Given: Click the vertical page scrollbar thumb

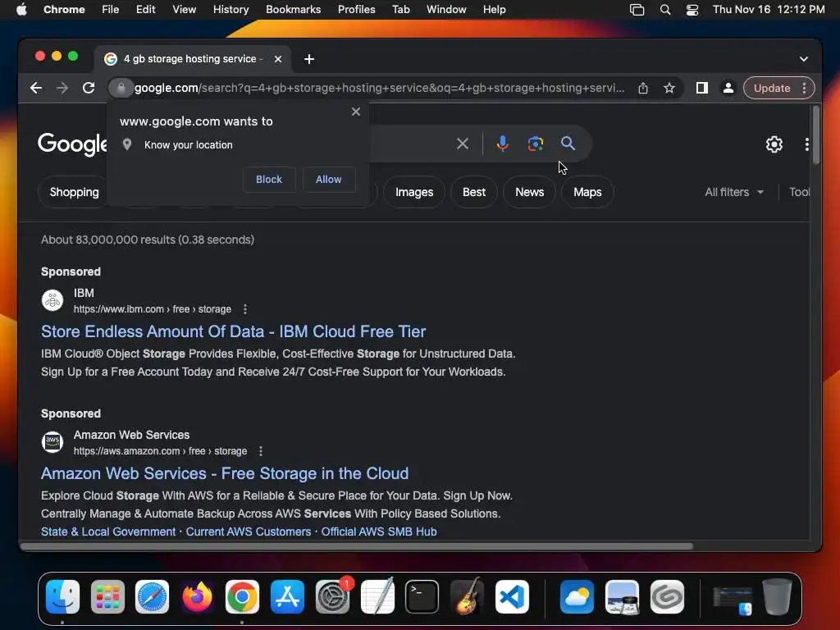Looking at the screenshot, I should point(815,135).
